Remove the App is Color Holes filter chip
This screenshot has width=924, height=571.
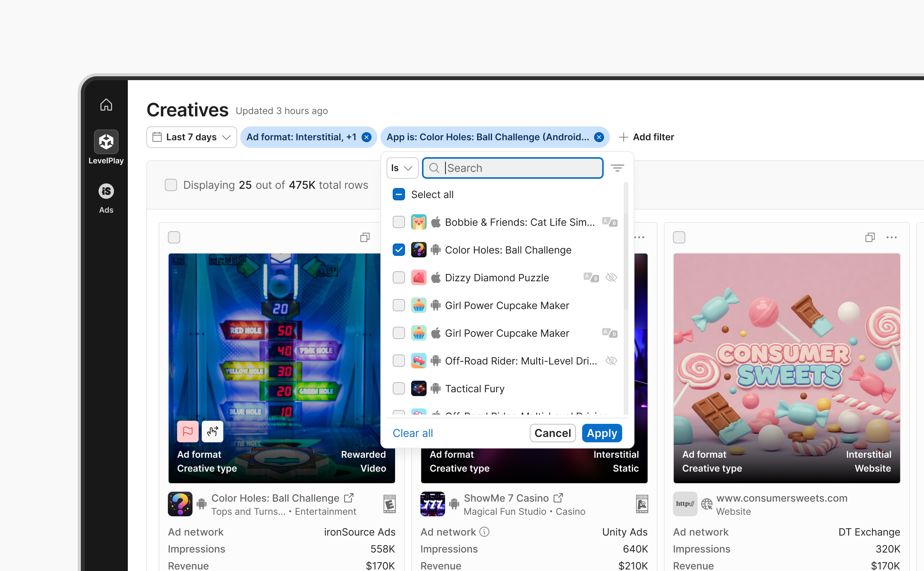599,137
